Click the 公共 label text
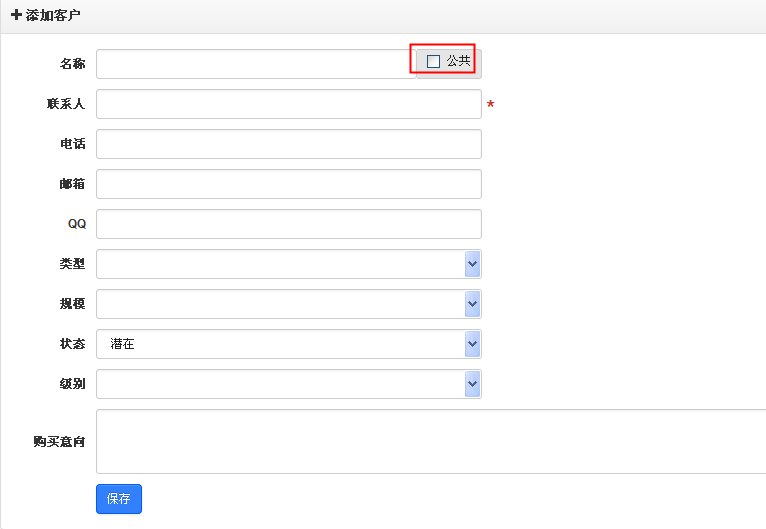The height and width of the screenshot is (529, 766). click(x=458, y=61)
